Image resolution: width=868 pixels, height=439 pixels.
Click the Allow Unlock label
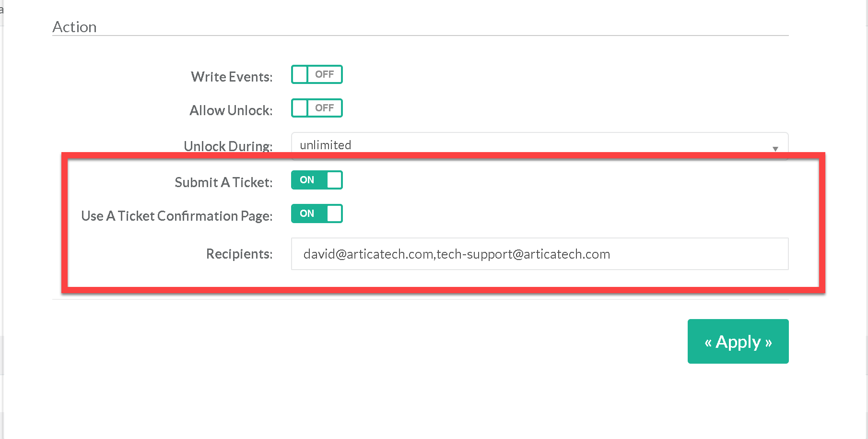[x=231, y=110]
